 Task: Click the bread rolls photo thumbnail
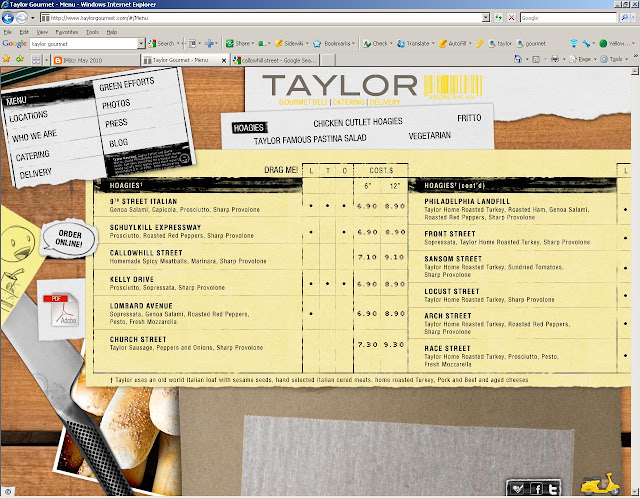coord(118,437)
